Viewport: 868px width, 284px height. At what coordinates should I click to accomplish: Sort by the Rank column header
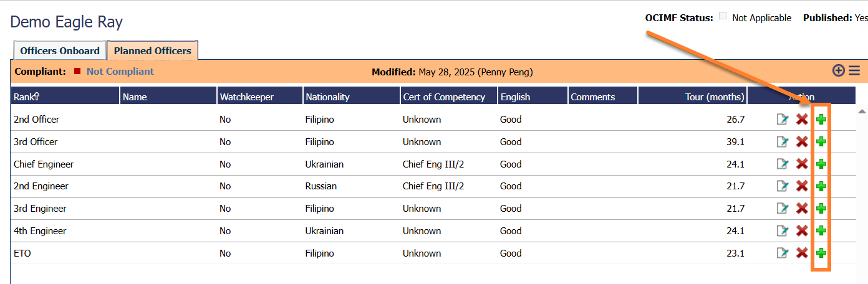pos(27,97)
